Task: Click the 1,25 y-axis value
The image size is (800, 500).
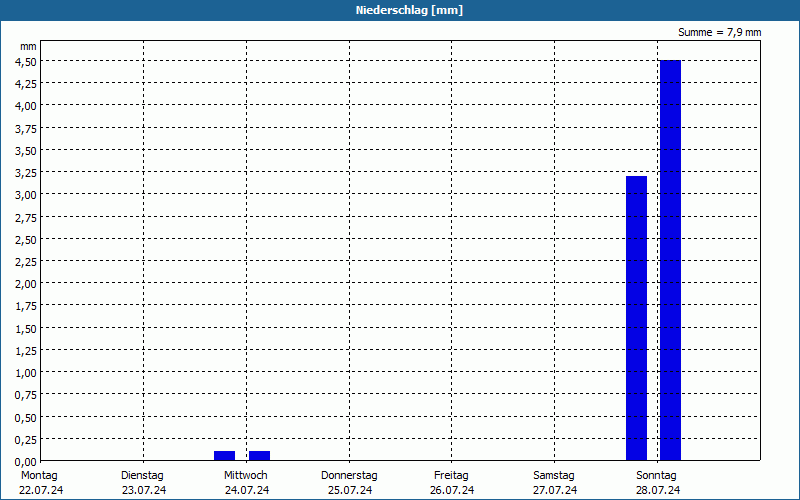Action: pyautogui.click(x=26, y=351)
